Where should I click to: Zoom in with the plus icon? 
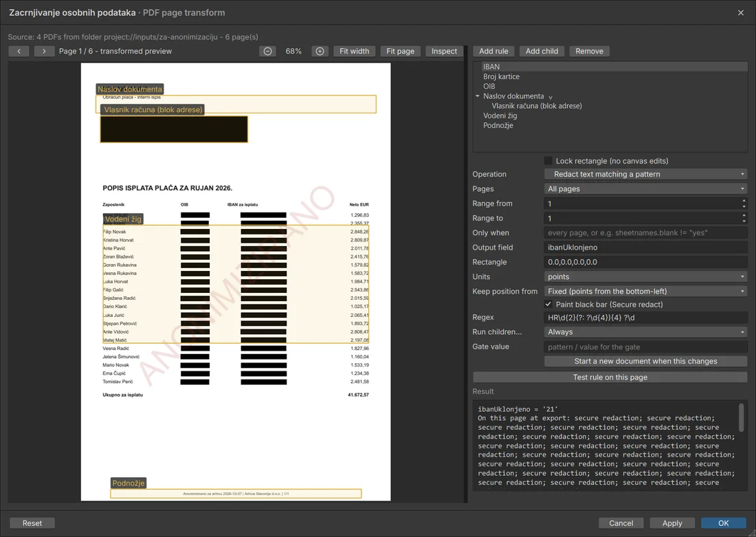coord(320,51)
